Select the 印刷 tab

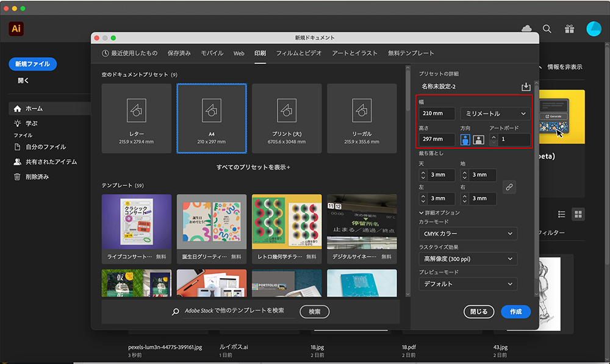(260, 53)
